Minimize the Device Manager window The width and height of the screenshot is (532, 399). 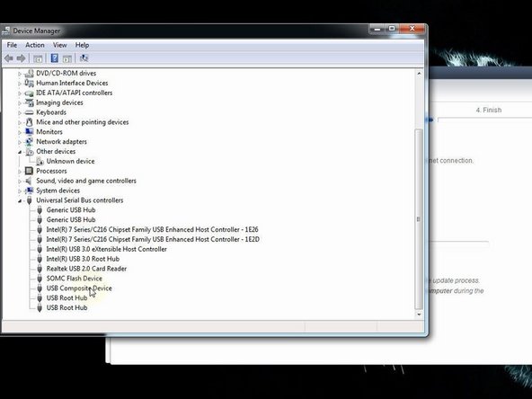pyautogui.click(x=377, y=29)
